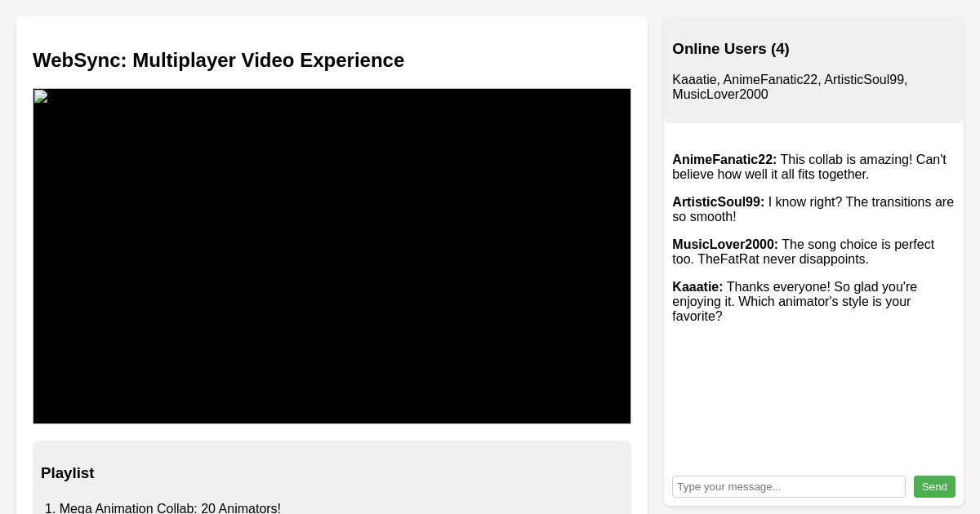Viewport: 980px width, 514px height.
Task: Click the playlist item number 1
Action: coord(50,508)
